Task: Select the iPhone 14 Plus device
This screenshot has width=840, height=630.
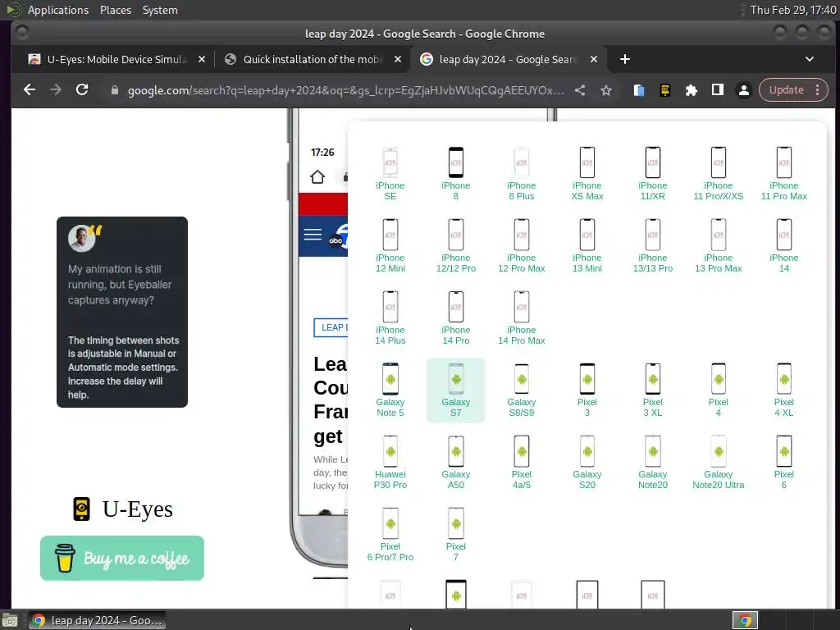Action: 390,318
